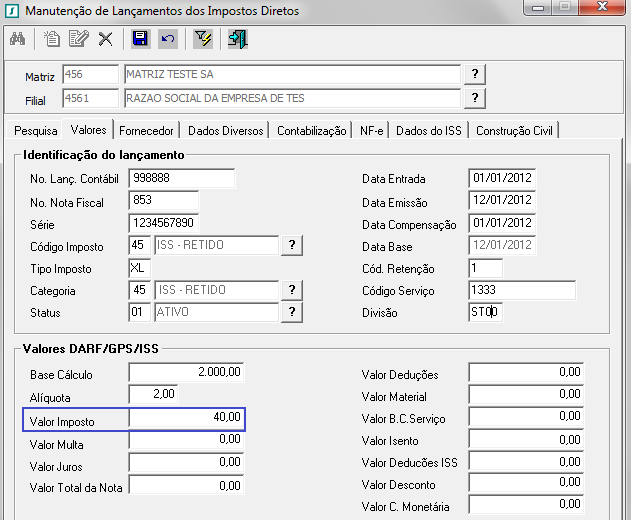Click the ISS - RETIDO Código Imposto description
This screenshot has width=631, height=520.
(x=217, y=245)
